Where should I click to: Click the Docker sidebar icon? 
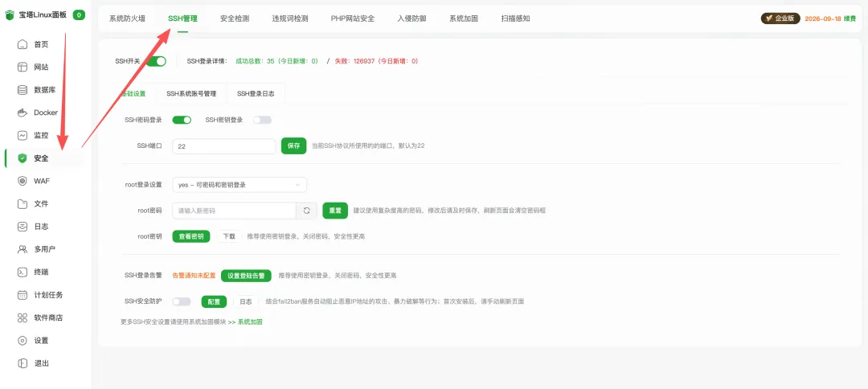[23, 113]
